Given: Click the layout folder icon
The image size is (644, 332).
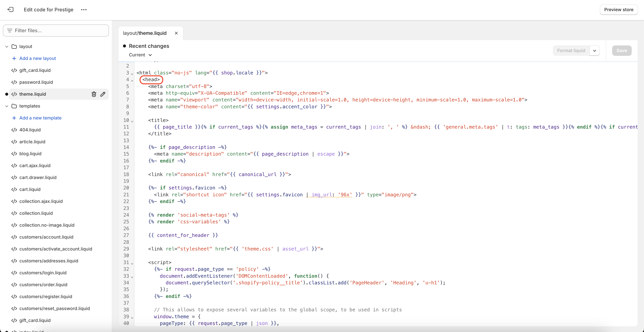Looking at the screenshot, I should pyautogui.click(x=14, y=46).
